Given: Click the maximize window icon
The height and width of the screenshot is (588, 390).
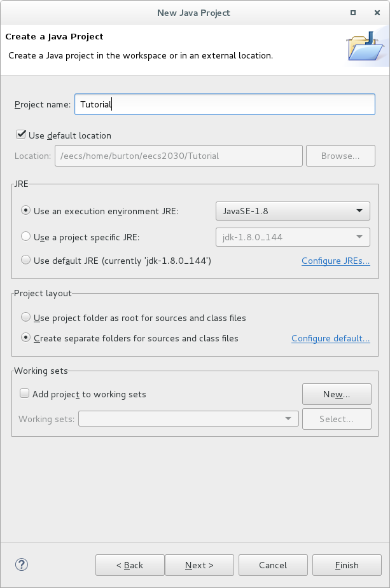Looking at the screenshot, I should pos(353,13).
